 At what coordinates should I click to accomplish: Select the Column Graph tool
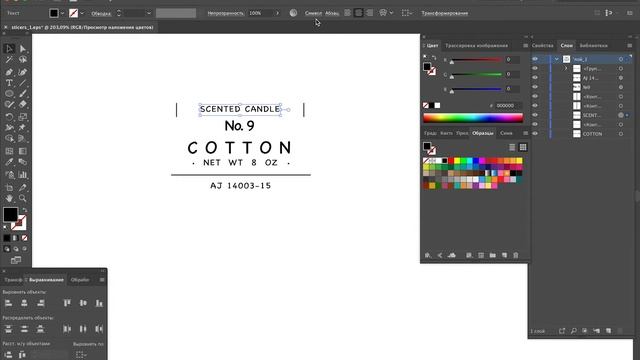23,175
